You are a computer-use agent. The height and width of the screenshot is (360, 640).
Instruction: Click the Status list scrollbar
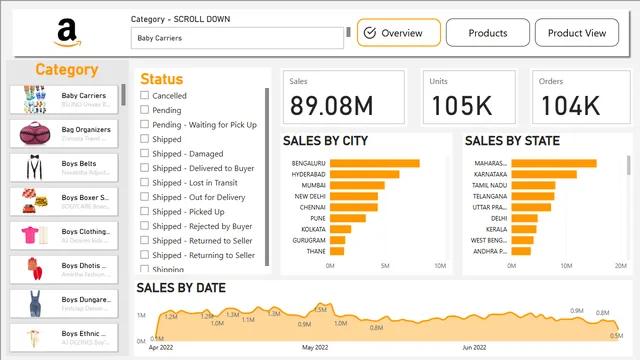click(267, 177)
